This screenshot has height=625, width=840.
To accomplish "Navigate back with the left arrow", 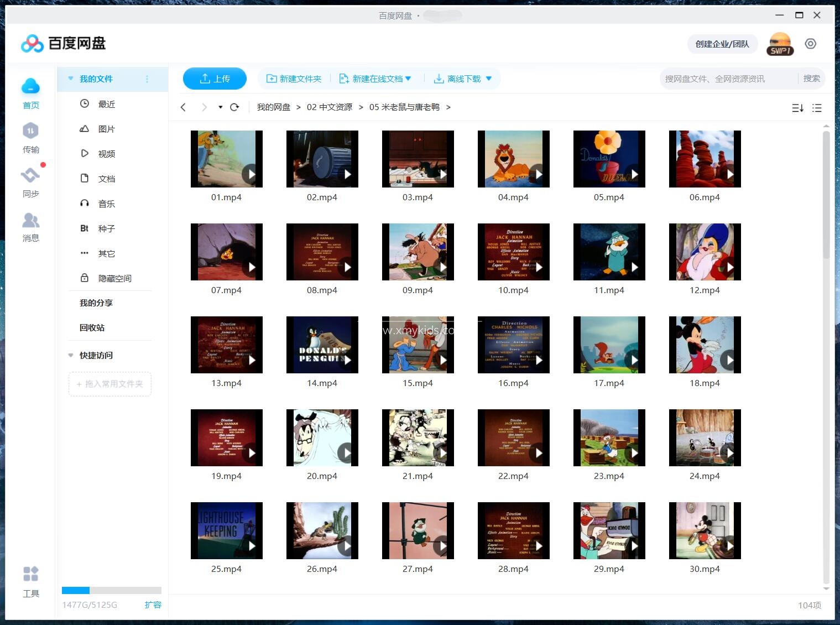I will 184,107.
